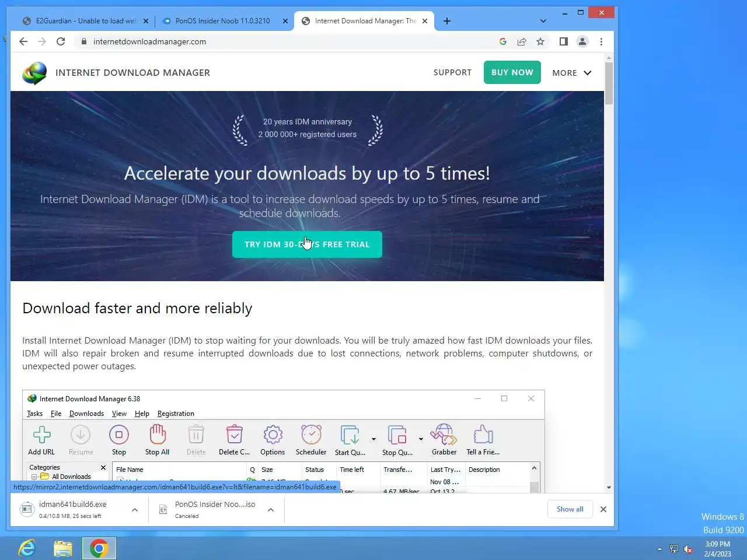
Task: Click the Status column header
Action: 319,470
